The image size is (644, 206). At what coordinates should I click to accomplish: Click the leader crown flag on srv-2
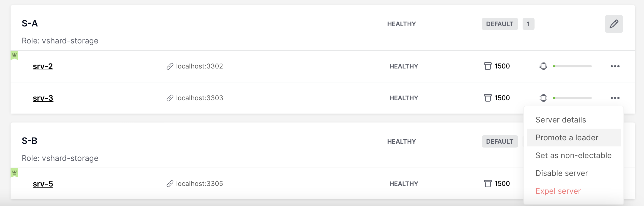tap(14, 55)
